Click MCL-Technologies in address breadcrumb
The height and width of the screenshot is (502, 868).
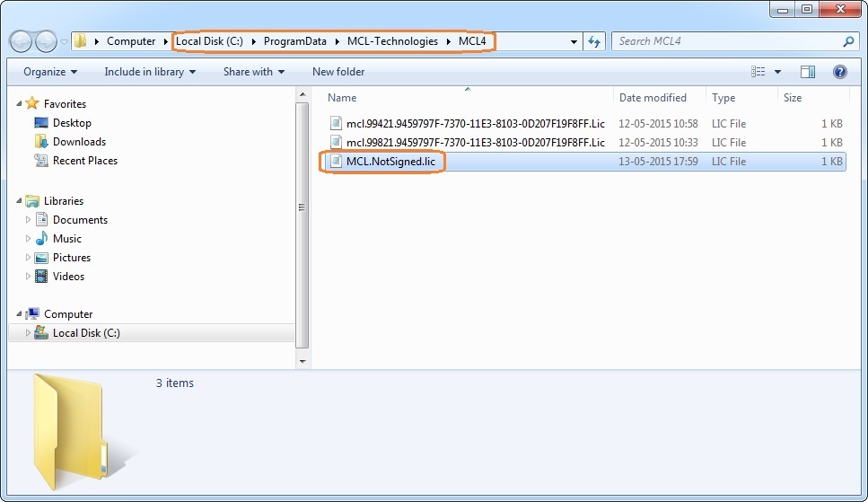392,41
